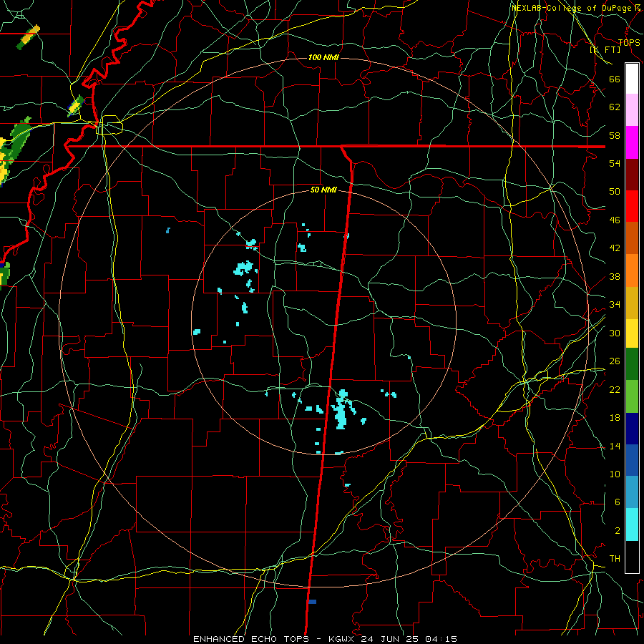644x644 pixels.
Task: Click the 'NEXLAB-College of DuPage' text
Action: [x=572, y=8]
